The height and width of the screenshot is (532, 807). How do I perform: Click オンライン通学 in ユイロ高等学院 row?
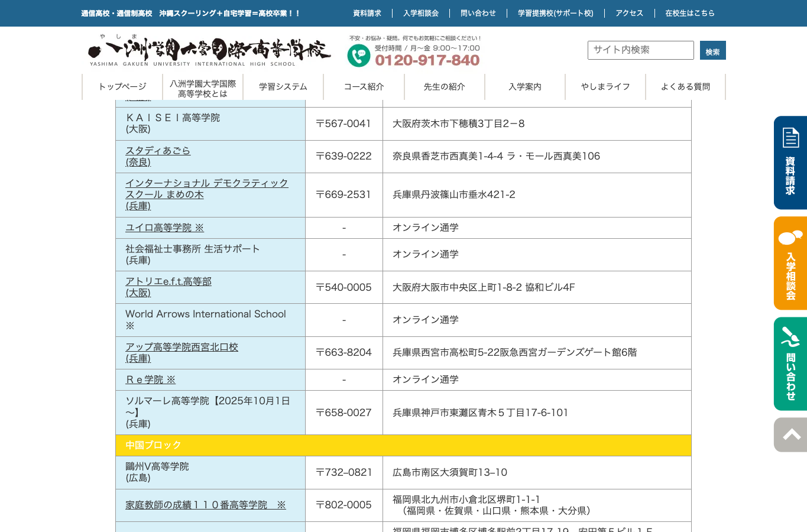click(x=426, y=228)
